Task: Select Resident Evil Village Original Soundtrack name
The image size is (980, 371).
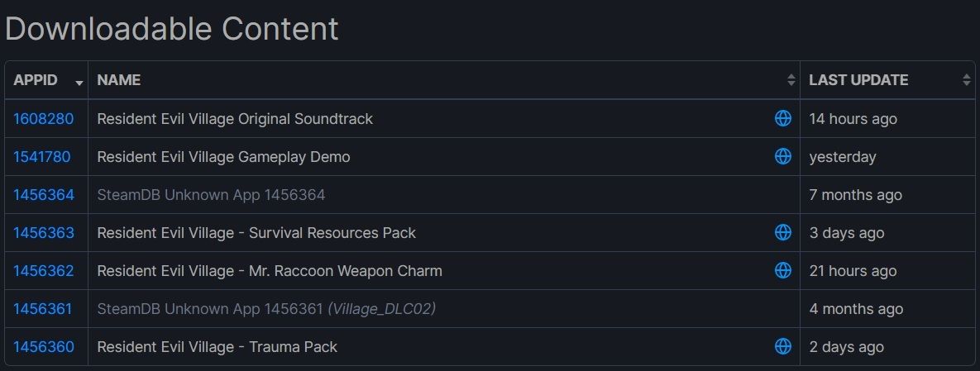Action: (x=235, y=119)
